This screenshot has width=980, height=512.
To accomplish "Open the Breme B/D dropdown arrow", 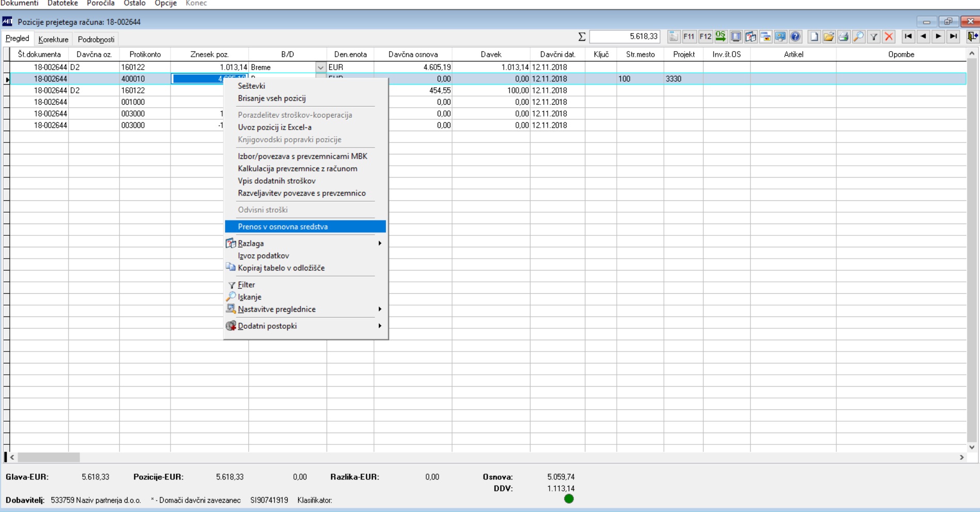I will point(321,68).
